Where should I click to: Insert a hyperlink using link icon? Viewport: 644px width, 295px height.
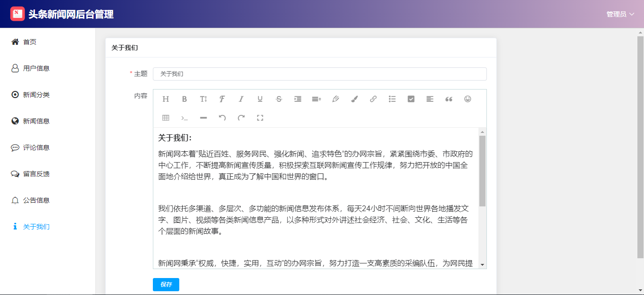[373, 99]
